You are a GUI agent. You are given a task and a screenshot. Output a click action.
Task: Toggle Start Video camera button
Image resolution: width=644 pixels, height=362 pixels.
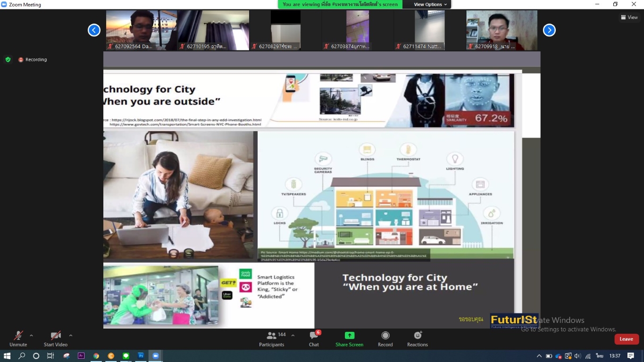pos(56,338)
